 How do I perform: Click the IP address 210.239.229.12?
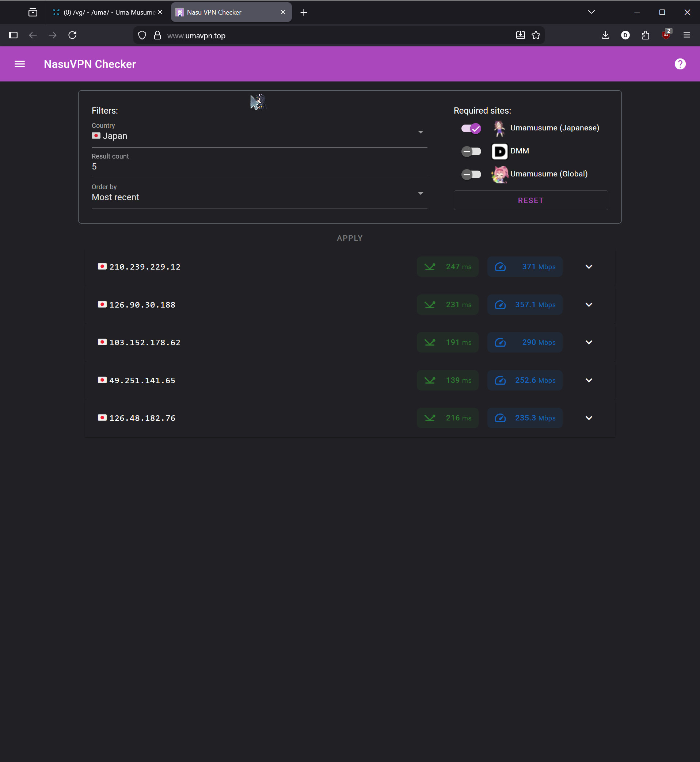click(x=145, y=267)
